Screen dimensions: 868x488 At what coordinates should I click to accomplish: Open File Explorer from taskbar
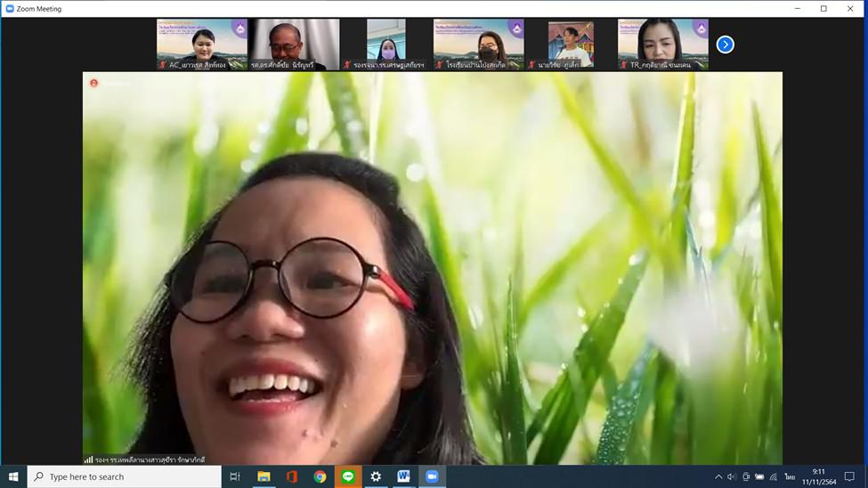click(264, 476)
